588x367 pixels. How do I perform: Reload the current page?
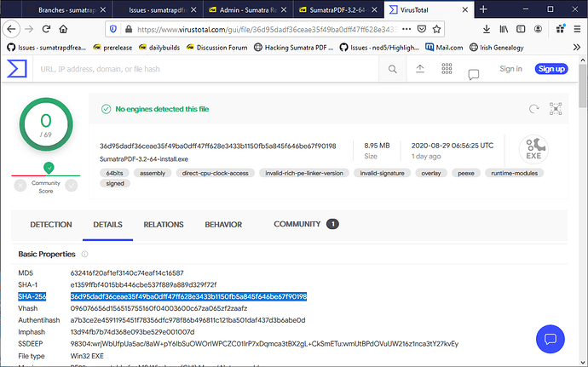pyautogui.click(x=46, y=29)
